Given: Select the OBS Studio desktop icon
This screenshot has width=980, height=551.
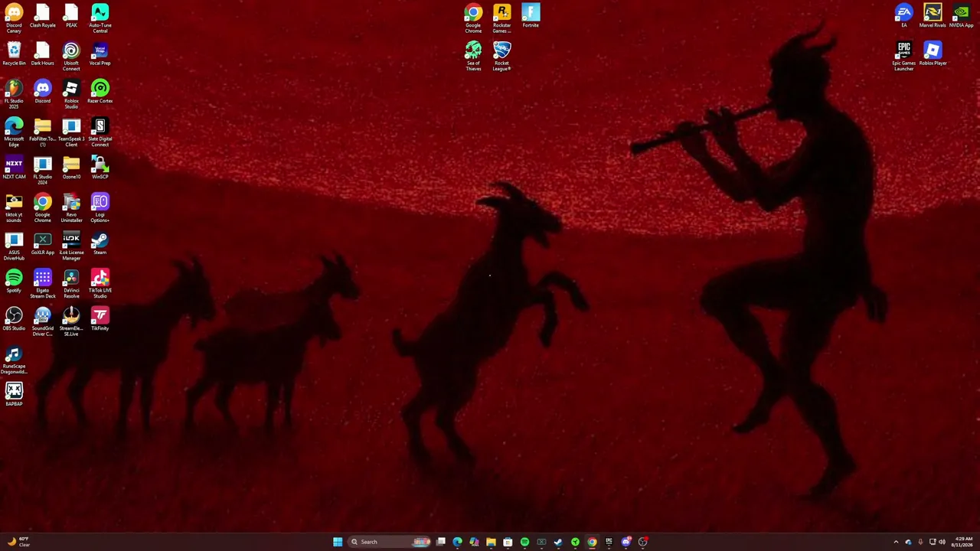Looking at the screenshot, I should (14, 319).
